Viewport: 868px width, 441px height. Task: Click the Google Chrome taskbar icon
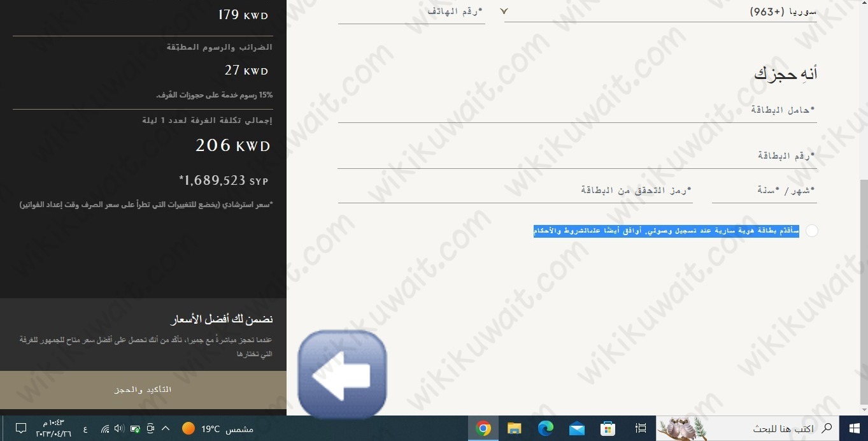coord(483,428)
